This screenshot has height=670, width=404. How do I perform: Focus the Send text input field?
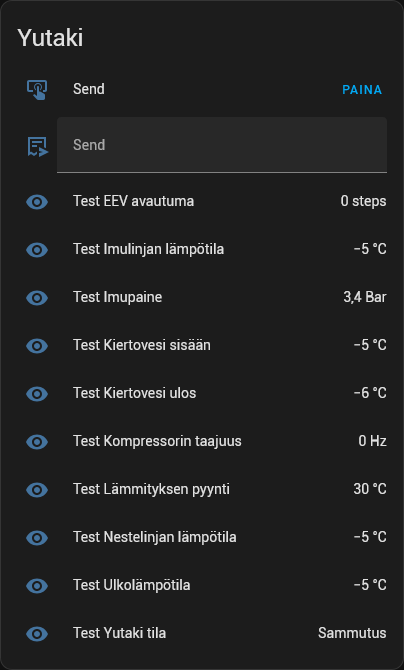222,145
